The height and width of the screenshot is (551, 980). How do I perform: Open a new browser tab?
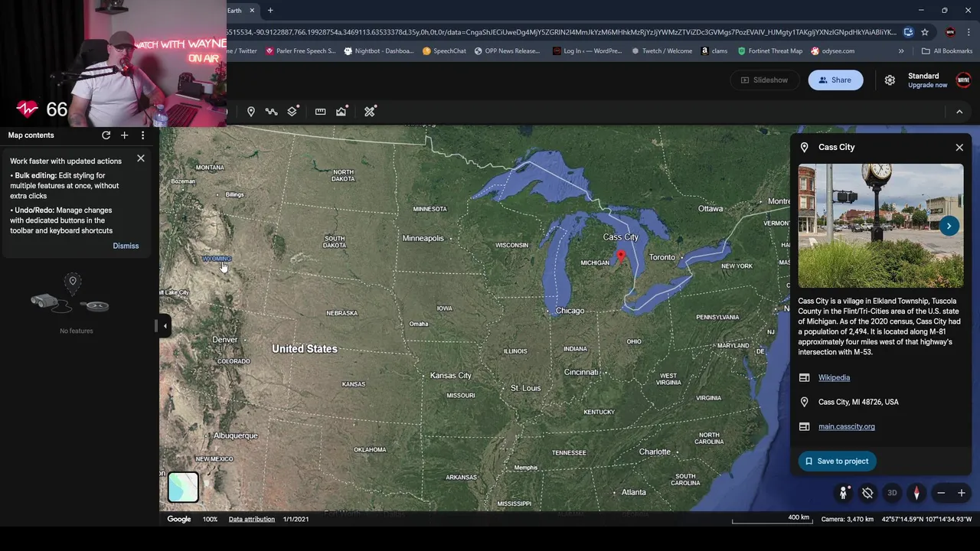pyautogui.click(x=270, y=11)
